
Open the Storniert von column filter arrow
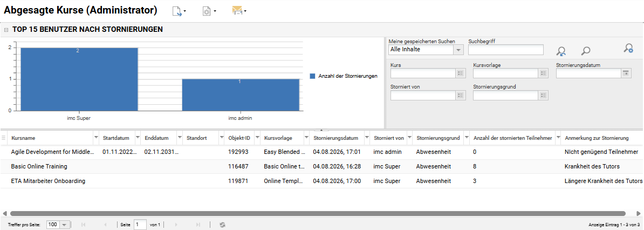pos(409,138)
